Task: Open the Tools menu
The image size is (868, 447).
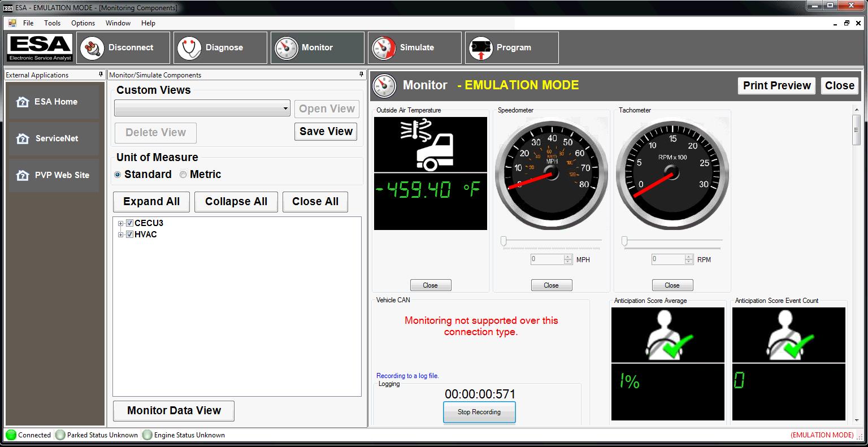Action: (52, 23)
